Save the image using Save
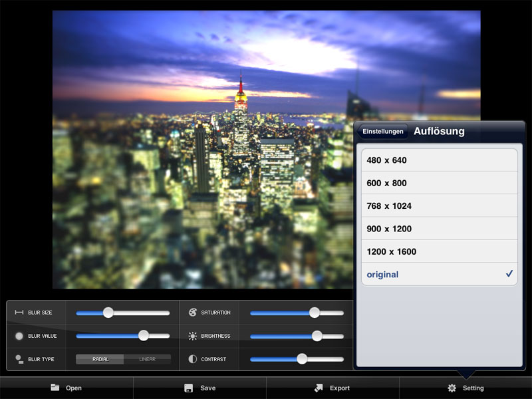Image resolution: width=532 pixels, height=399 pixels. click(199, 388)
